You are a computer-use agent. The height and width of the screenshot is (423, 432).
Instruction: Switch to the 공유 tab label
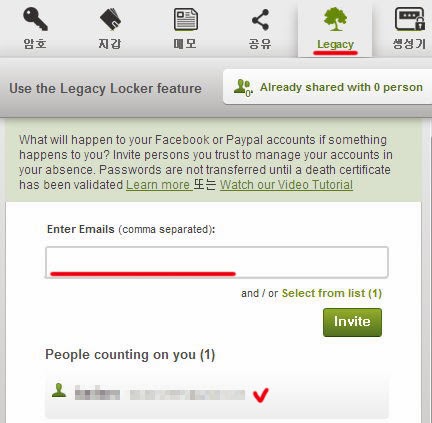tap(260, 44)
